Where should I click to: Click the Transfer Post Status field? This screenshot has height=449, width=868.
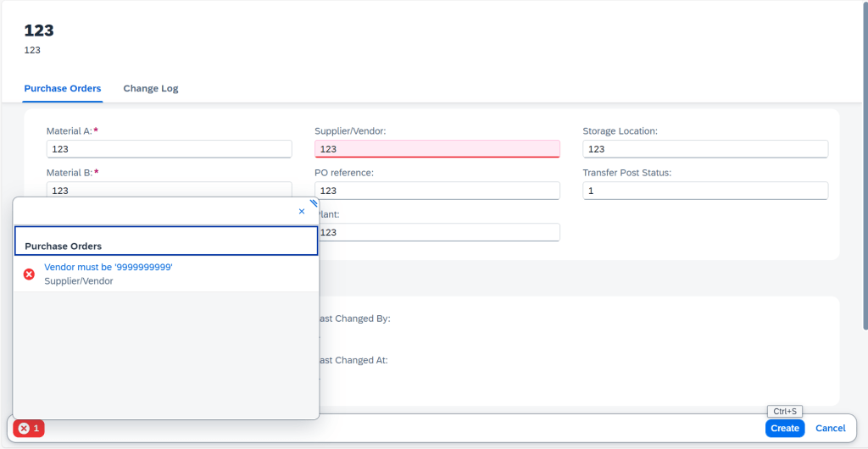[704, 191]
